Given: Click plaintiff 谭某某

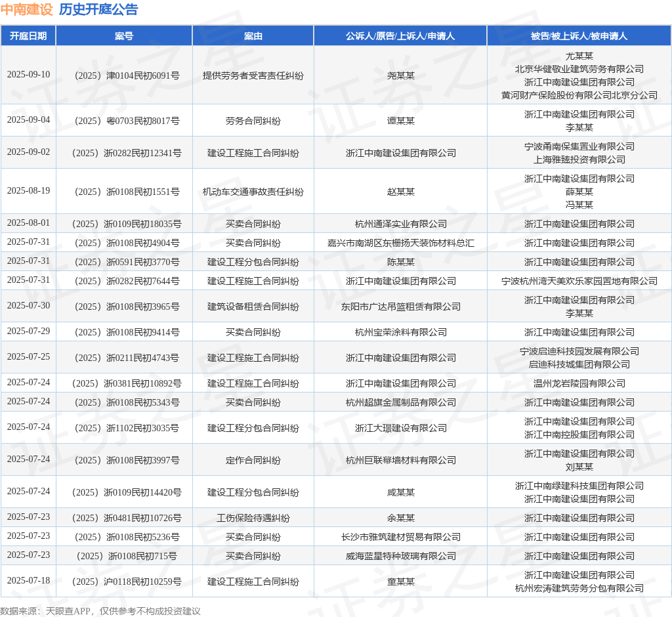Looking at the screenshot, I should 401,121.
